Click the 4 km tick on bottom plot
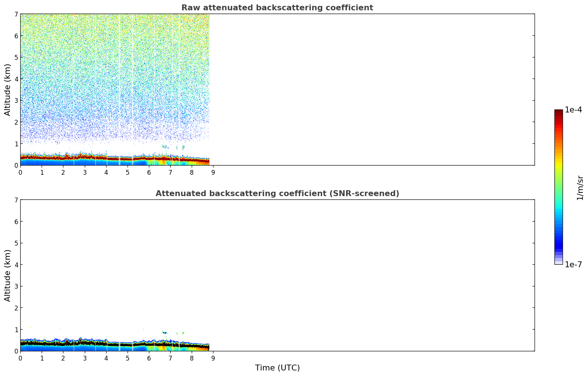The height and width of the screenshot is (376, 588). coord(16,265)
